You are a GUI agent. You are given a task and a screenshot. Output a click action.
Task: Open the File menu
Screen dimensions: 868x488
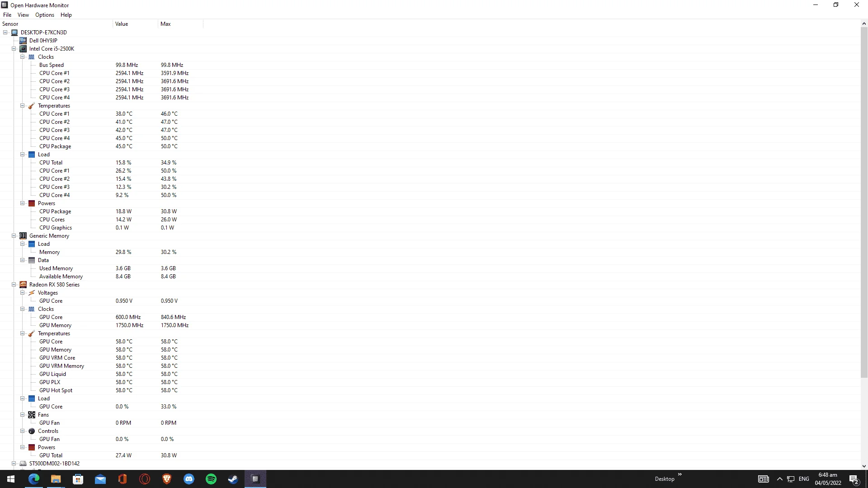tap(7, 15)
